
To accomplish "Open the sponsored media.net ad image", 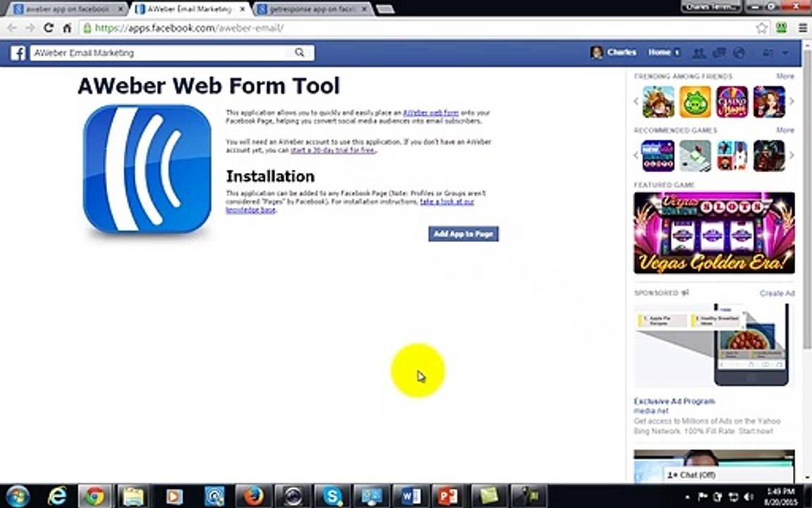I will pos(714,345).
